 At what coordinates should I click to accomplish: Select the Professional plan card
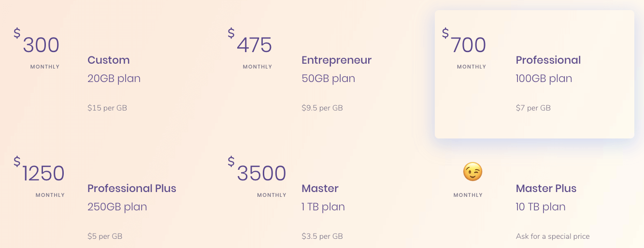[534, 74]
